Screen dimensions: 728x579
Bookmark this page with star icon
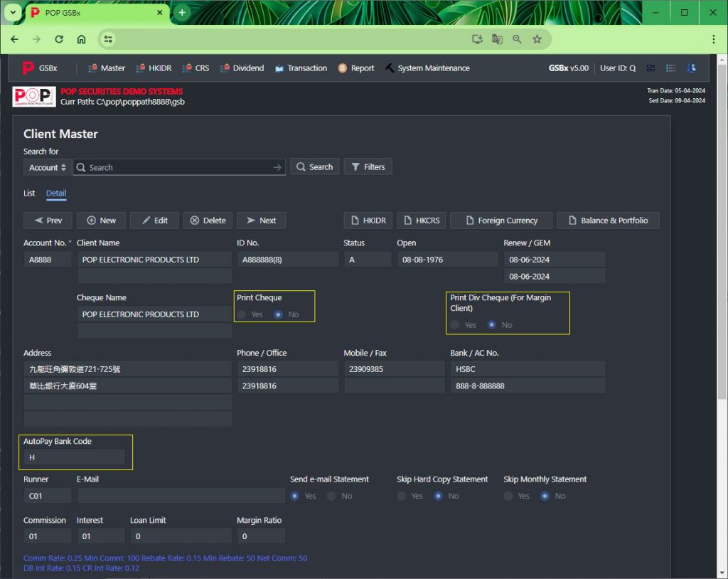coord(537,39)
